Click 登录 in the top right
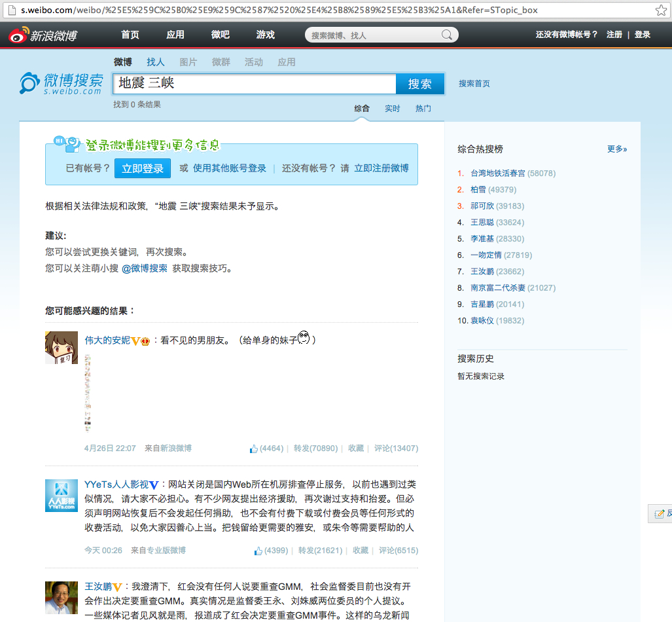 click(x=643, y=35)
